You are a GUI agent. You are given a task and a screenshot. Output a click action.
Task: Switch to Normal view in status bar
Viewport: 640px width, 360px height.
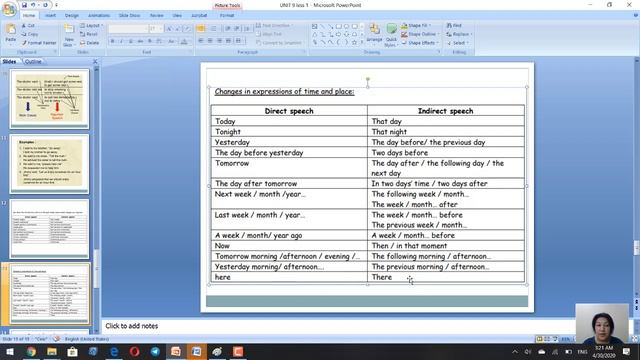(x=540, y=339)
